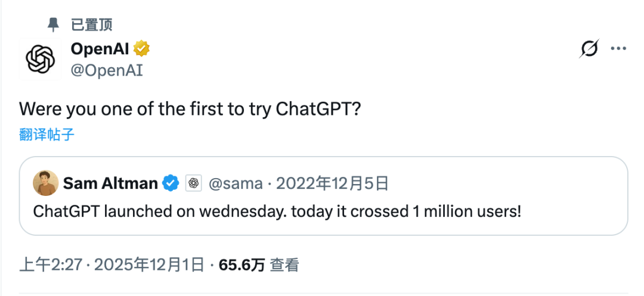644x296 pixels.
Task: Open the three-dot more options menu
Action: [618, 49]
